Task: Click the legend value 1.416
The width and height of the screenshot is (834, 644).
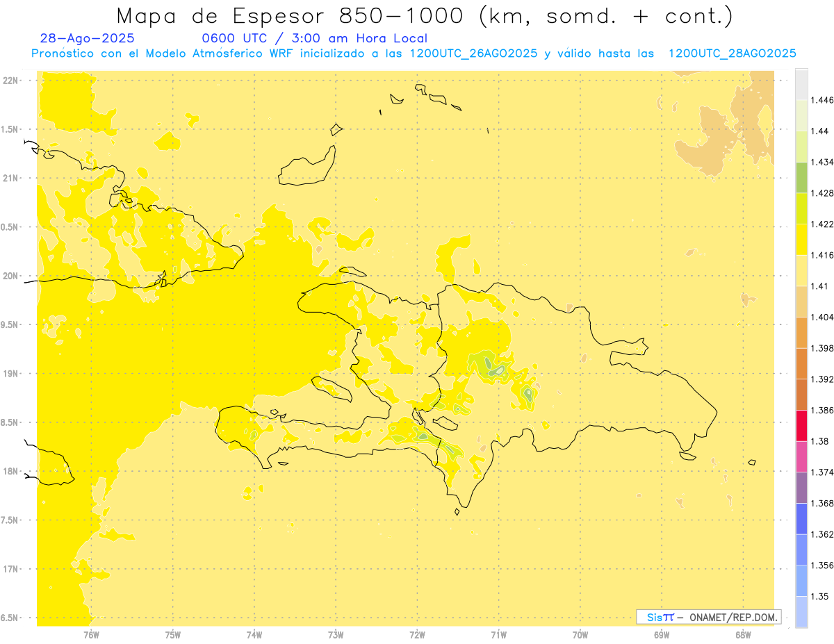Action: 822,255
